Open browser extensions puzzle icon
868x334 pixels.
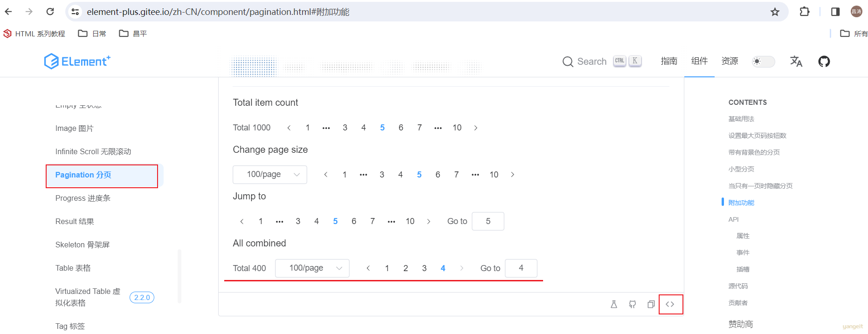805,12
